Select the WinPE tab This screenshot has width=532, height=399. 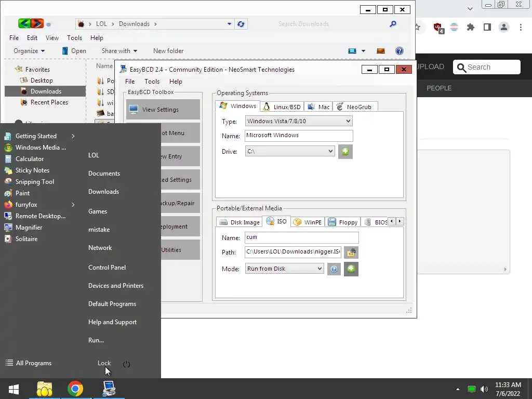[308, 222]
